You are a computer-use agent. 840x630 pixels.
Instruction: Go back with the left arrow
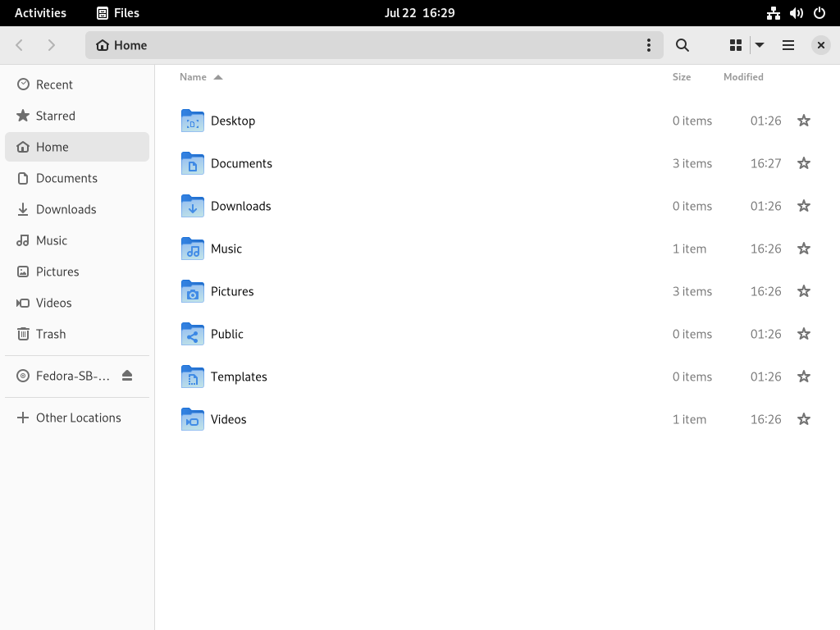click(x=20, y=45)
